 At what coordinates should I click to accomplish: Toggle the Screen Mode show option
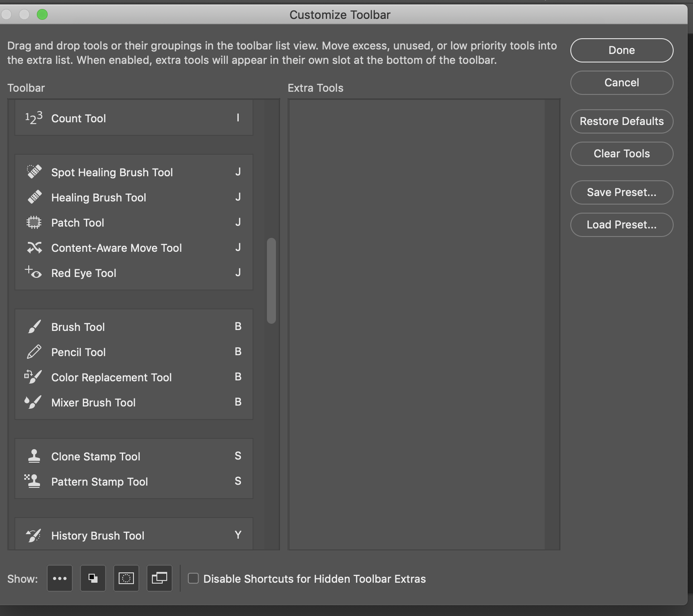pos(159,579)
